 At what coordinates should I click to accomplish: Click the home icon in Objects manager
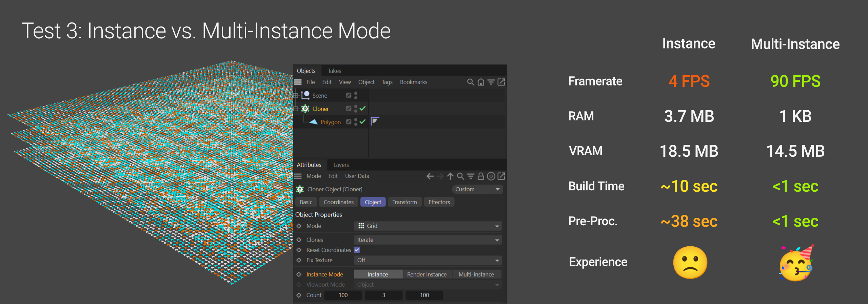coord(481,82)
